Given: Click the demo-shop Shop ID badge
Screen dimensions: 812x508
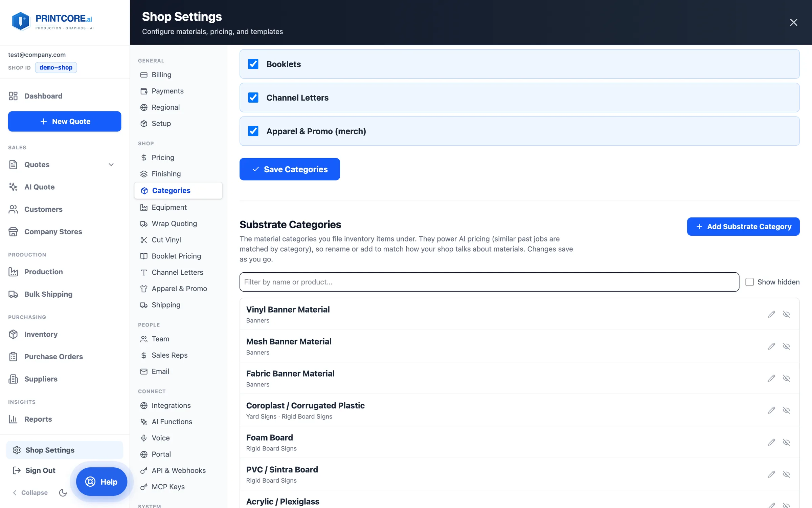Looking at the screenshot, I should (x=56, y=67).
